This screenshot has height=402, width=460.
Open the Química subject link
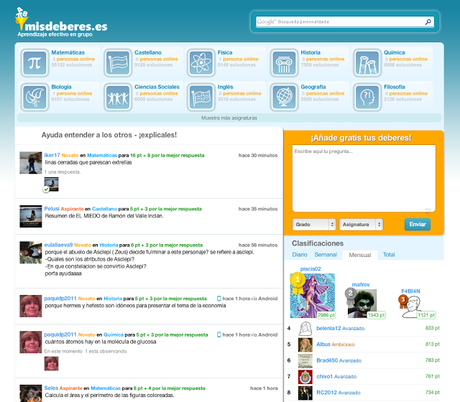(x=394, y=53)
